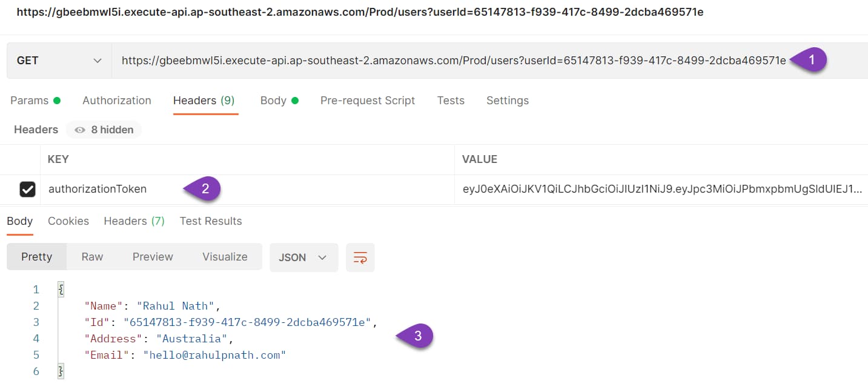Switch to the Tests tab
Screen dimensions: 868x392
451,100
